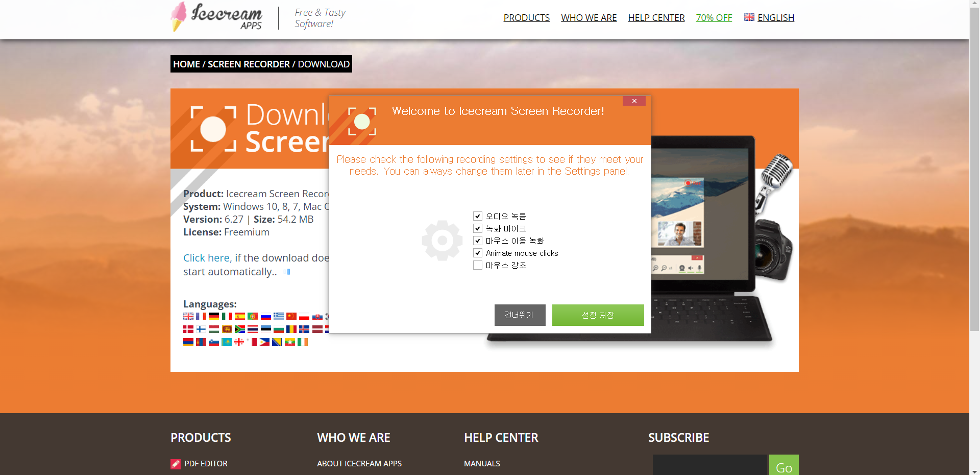Open the 70% OFF offer link

coord(714,18)
